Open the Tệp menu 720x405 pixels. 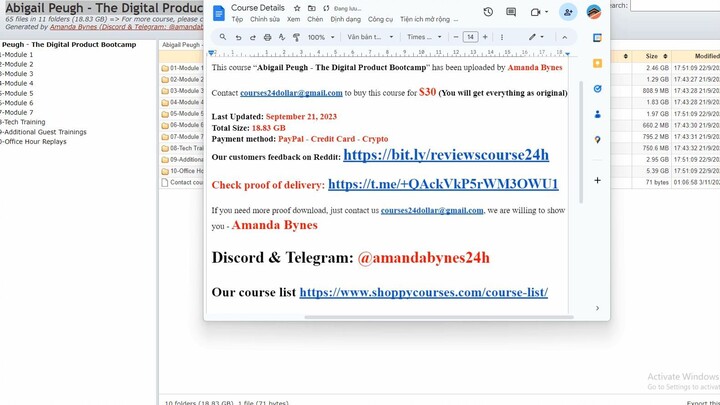click(237, 19)
